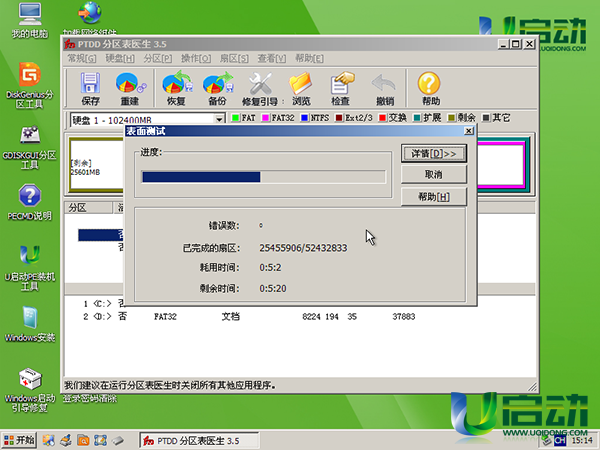Click the surface test progress bar
Viewport: 600px width, 450px height.
pyautogui.click(x=263, y=177)
